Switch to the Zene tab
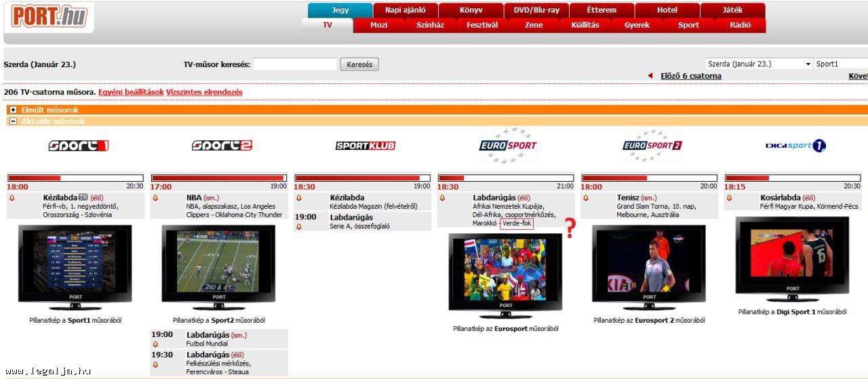This screenshot has height=379, width=868. pyautogui.click(x=534, y=25)
